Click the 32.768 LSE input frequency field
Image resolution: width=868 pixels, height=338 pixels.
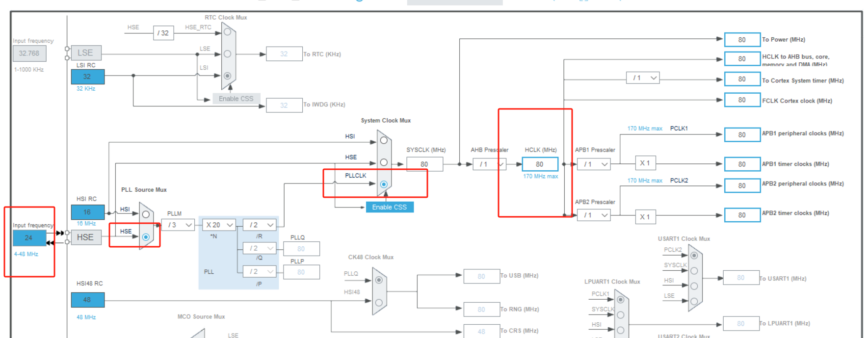coord(29,53)
